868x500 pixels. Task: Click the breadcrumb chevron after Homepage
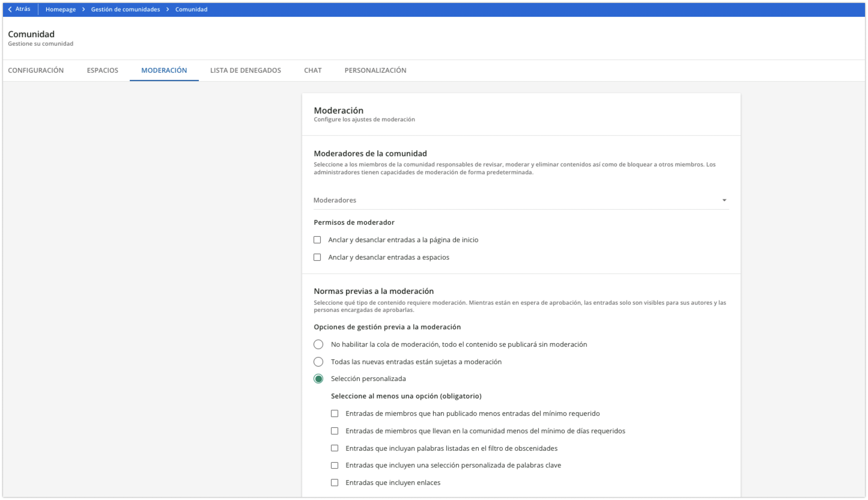point(83,9)
